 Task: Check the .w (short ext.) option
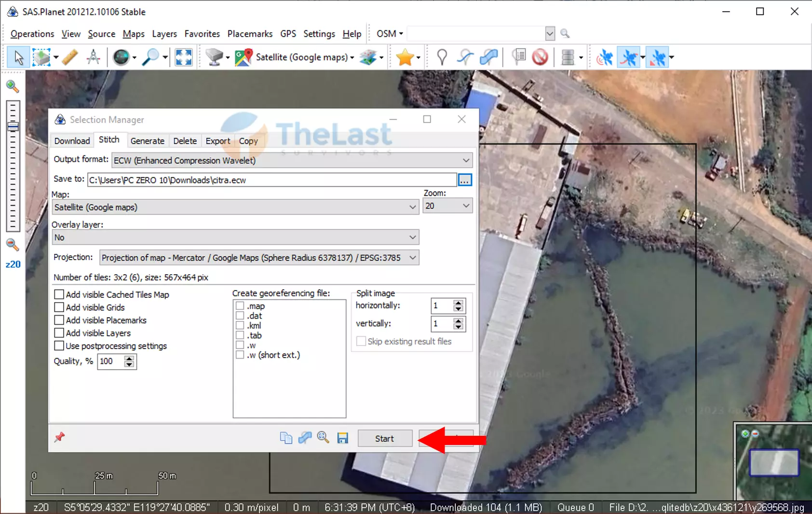[x=240, y=355]
